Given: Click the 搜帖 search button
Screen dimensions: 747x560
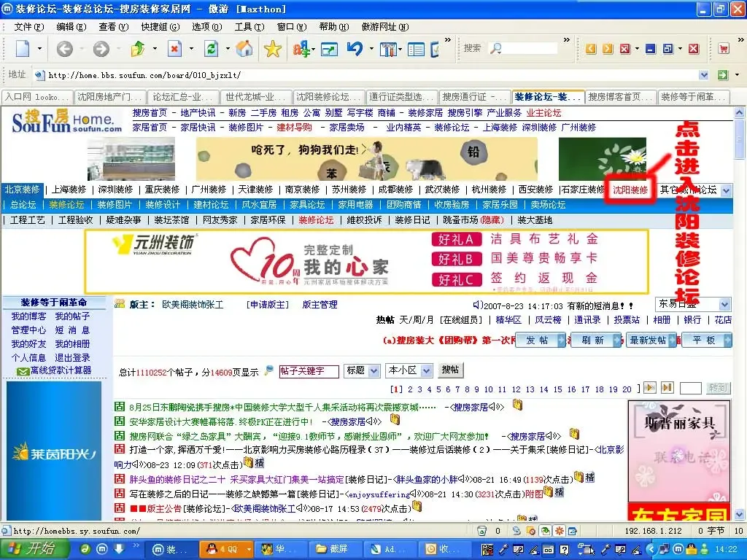Looking at the screenshot, I should (450, 370).
